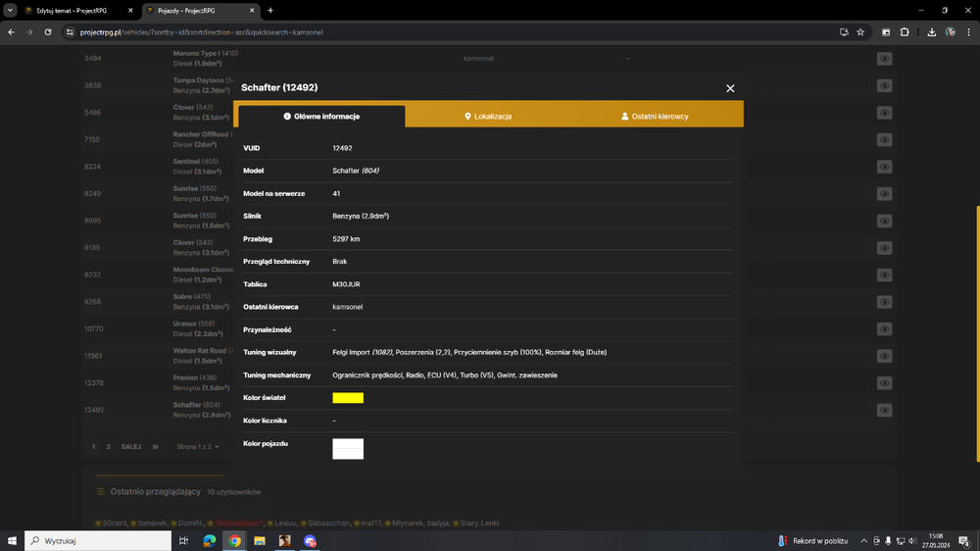The image size is (980, 551).
Task: Select the Główne informacje tab
Action: 321,117
